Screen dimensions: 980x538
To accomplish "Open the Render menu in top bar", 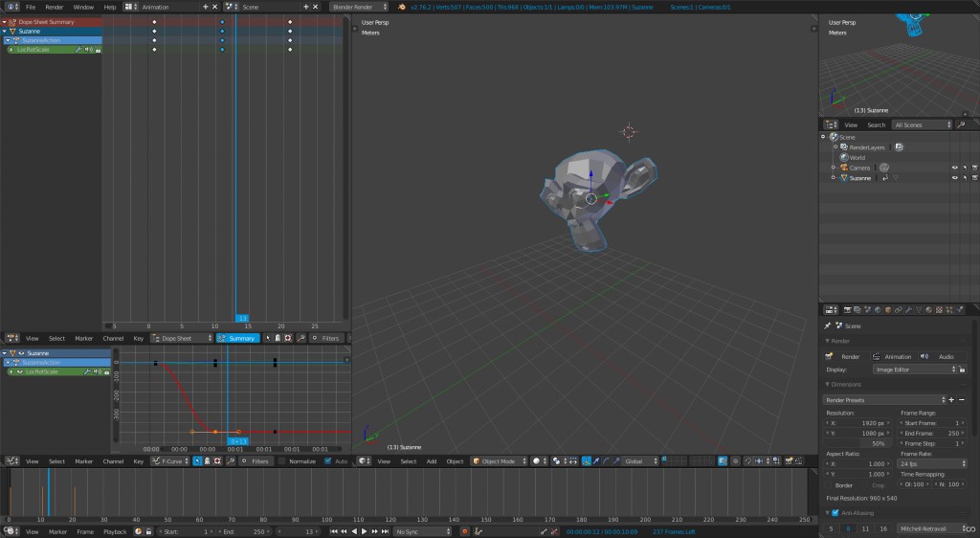I will [55, 7].
